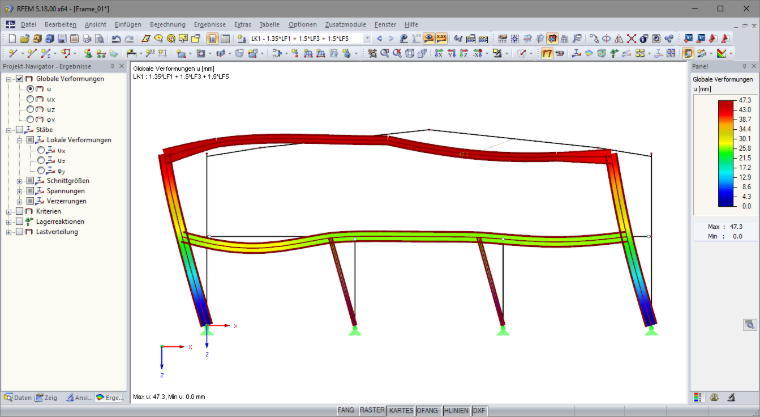Viewport: 760px width, 417px height.
Task: Create a new model with the blank-page icon
Action: pos(13,38)
